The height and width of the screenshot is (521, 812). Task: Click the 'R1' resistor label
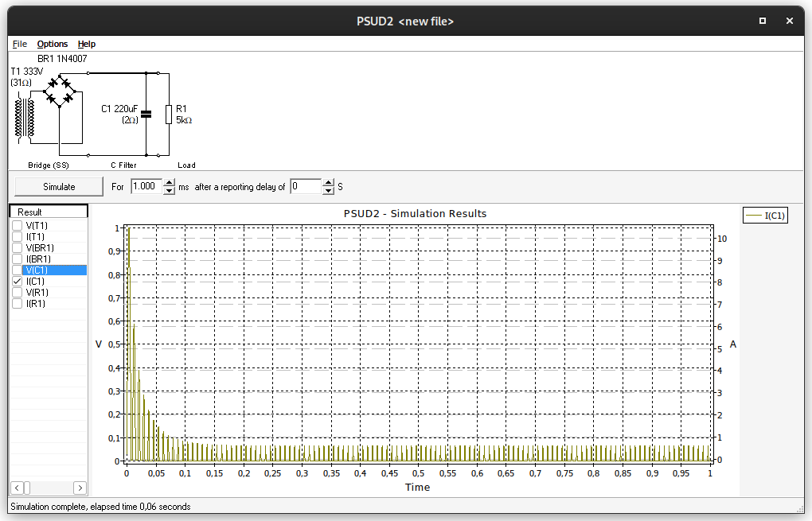(x=182, y=109)
